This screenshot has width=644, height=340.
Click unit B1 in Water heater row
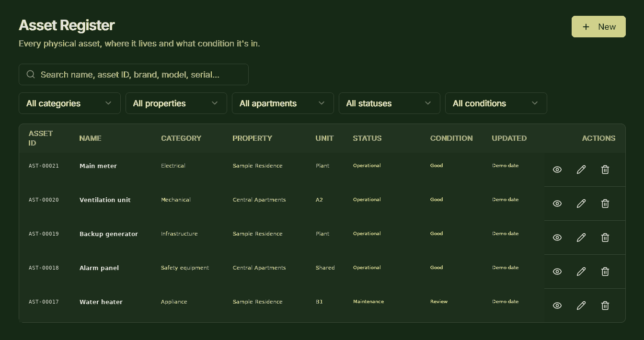[x=319, y=302]
